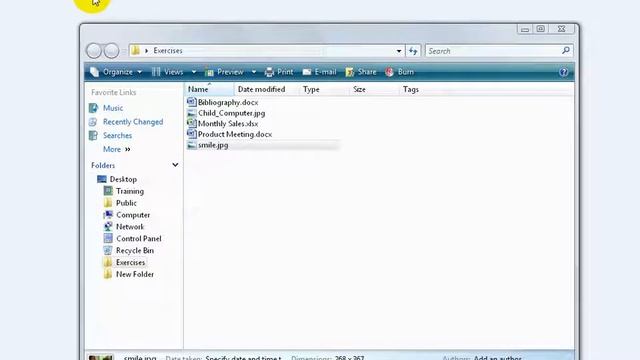The height and width of the screenshot is (360, 640).
Task: Click the Organize toolbar icon
Action: [94, 72]
